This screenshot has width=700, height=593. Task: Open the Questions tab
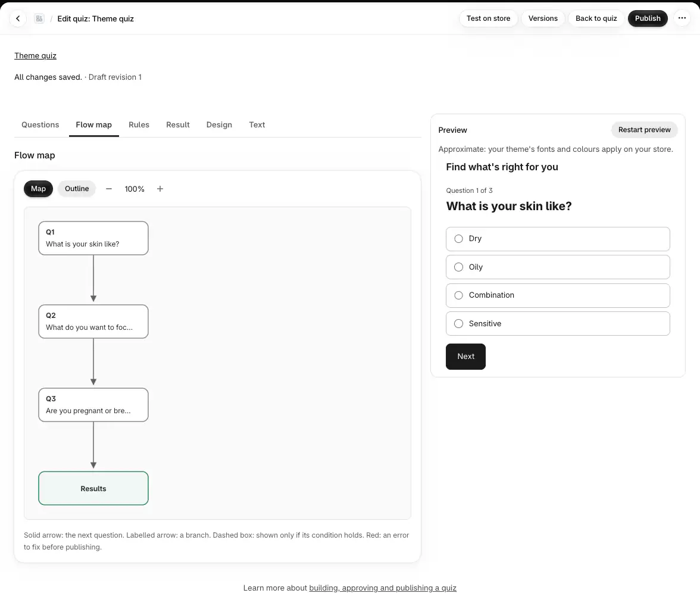pos(40,125)
